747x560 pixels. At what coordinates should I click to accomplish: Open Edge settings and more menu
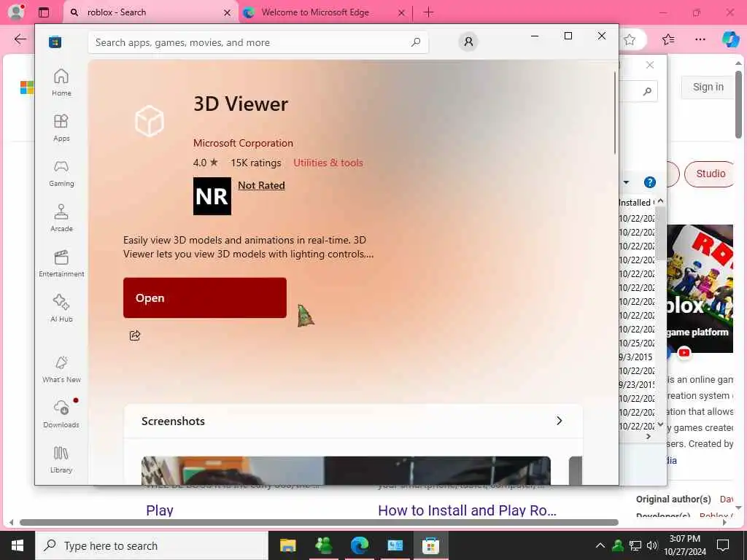click(700, 39)
